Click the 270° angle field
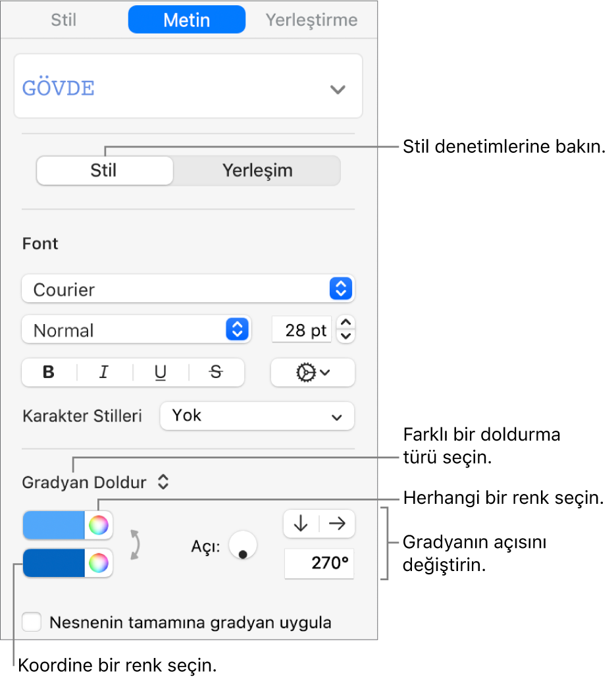This screenshot has width=616, height=683. point(319,563)
